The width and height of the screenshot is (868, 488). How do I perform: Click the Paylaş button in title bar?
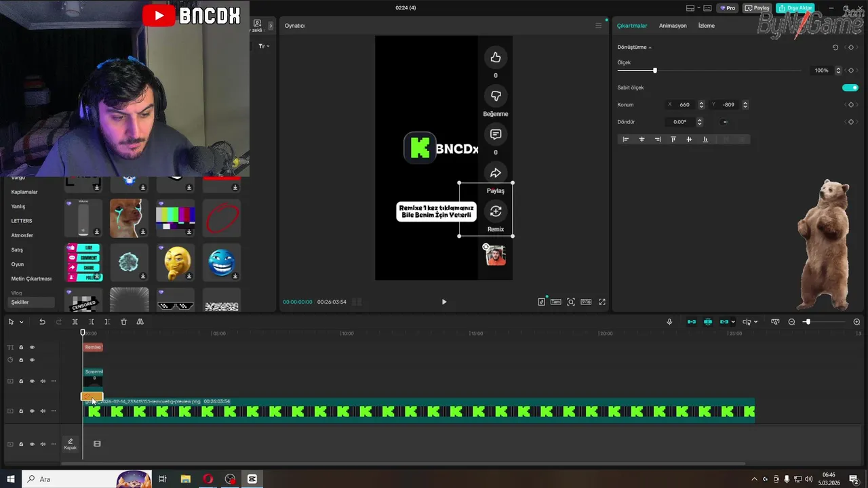757,8
